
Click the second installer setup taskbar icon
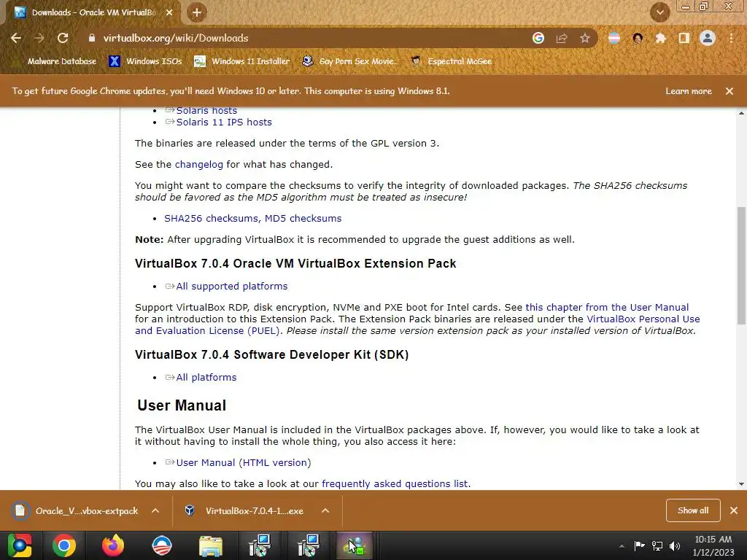coord(309,545)
